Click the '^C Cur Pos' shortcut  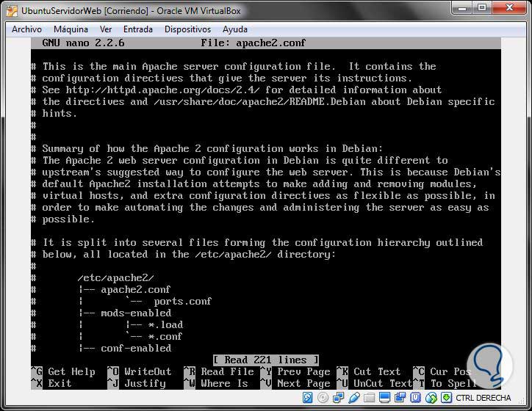pyautogui.click(x=442, y=371)
